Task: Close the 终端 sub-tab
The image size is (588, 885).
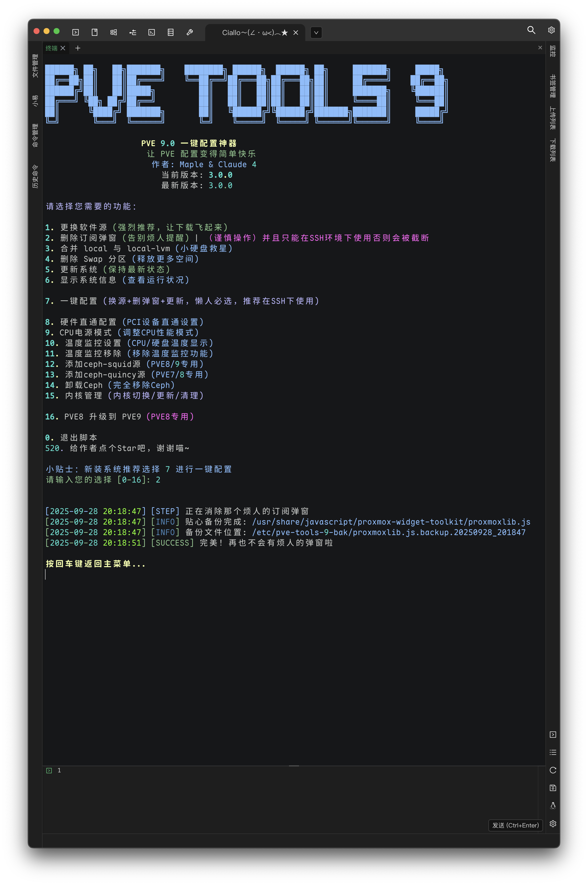Action: 63,48
